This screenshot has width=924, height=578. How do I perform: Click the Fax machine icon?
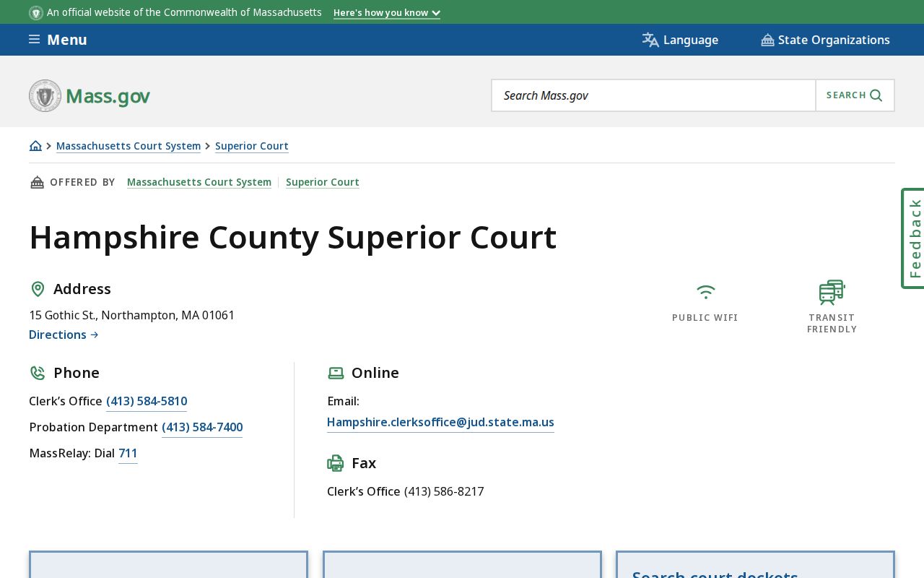336,463
